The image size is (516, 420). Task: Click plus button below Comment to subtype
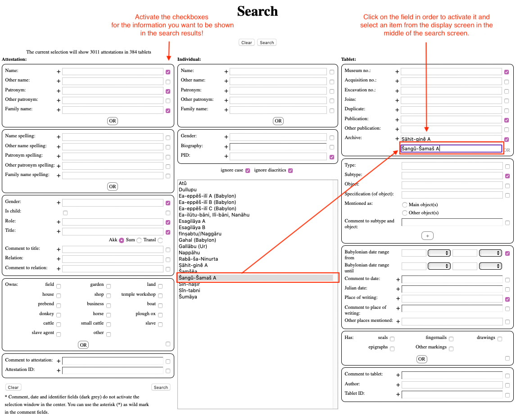click(x=427, y=236)
